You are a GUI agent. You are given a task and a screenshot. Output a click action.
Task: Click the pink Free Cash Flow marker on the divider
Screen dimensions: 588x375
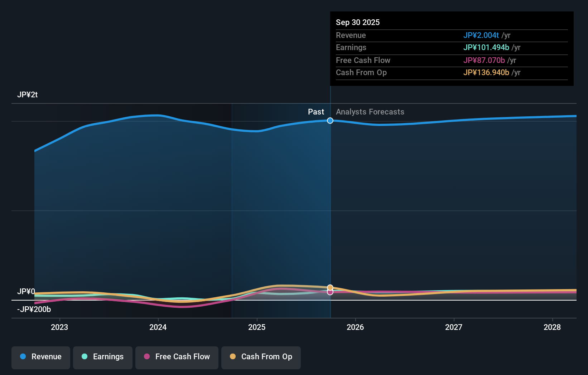(x=330, y=292)
